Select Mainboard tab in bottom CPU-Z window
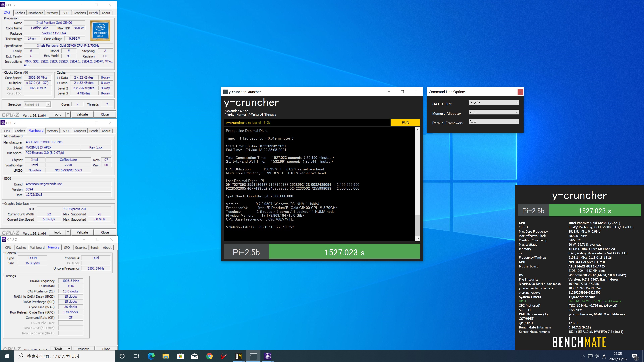The width and height of the screenshot is (644, 362). [x=37, y=247]
